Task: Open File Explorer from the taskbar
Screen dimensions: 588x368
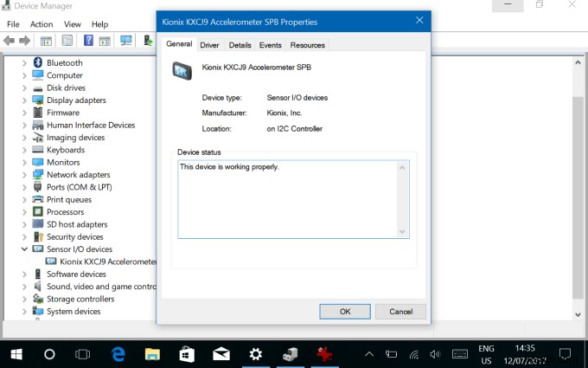Action: pos(152,354)
